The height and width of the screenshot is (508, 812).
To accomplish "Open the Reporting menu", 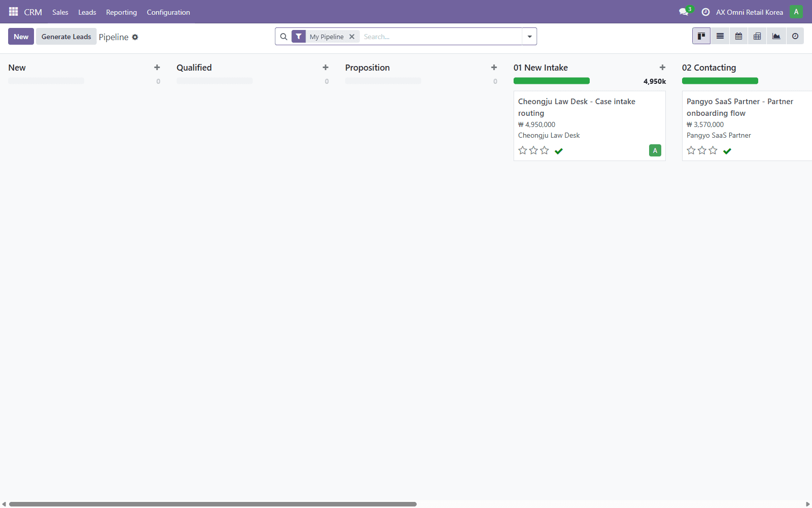I will tap(121, 12).
